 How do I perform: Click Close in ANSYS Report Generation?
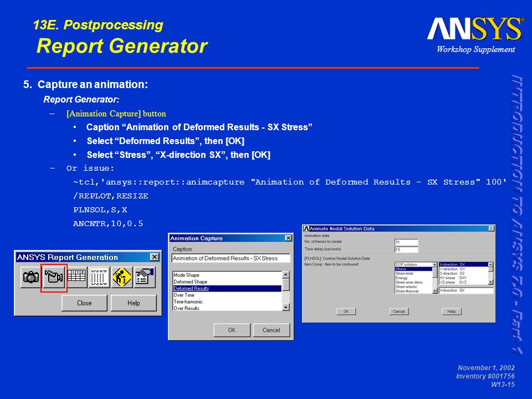click(x=84, y=303)
